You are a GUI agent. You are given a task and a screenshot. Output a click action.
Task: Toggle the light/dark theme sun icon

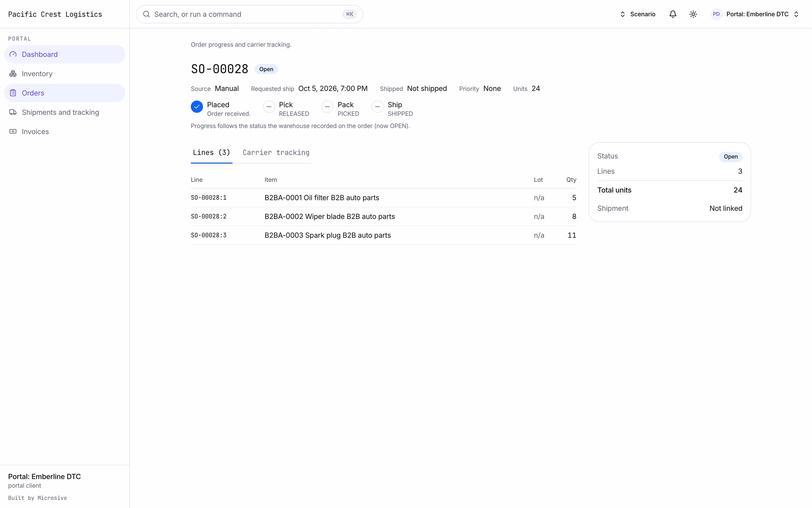pos(693,14)
